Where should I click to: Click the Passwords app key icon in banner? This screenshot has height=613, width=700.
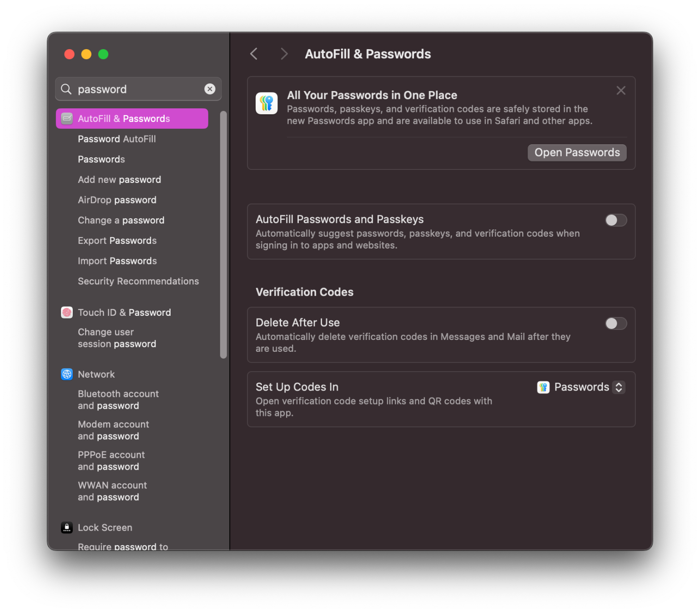point(267,103)
